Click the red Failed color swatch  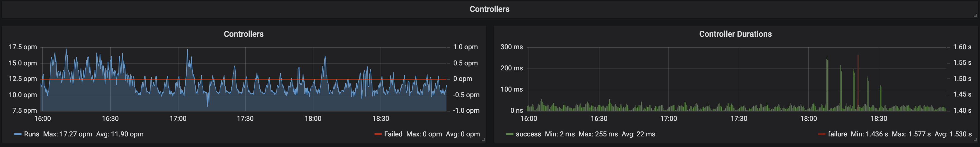(378, 135)
